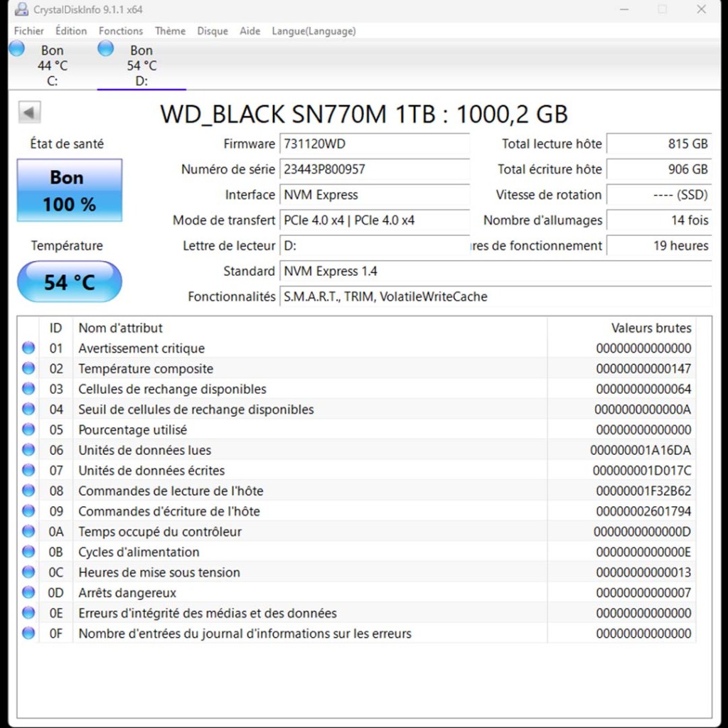Image resolution: width=728 pixels, height=728 pixels.
Task: Click the Valeurs brutes column header
Action: coord(621,328)
